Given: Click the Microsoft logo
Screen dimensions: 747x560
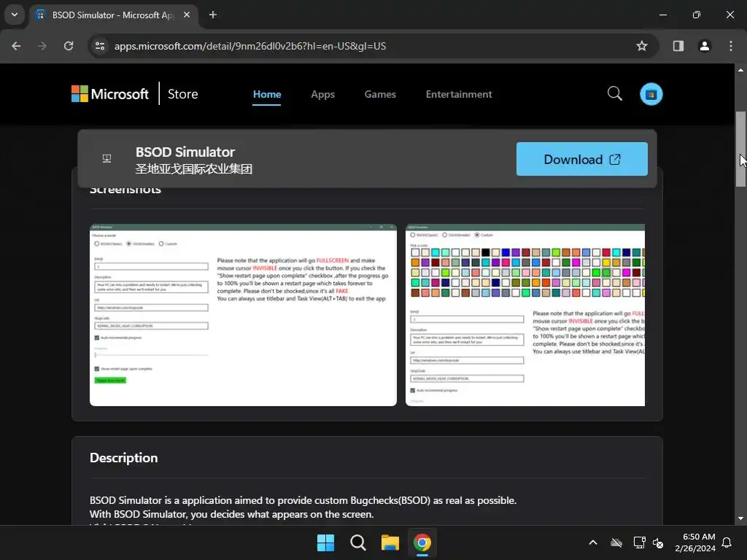Looking at the screenshot, I should [x=110, y=94].
